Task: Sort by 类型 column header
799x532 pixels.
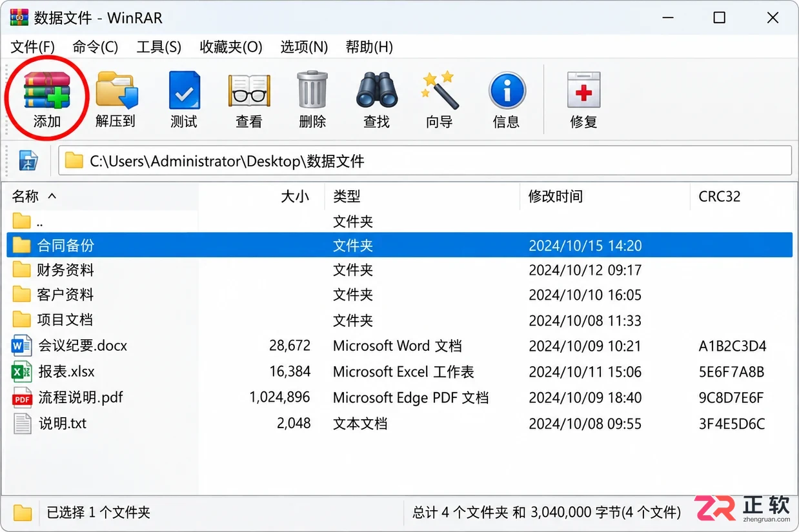Action: (x=347, y=196)
